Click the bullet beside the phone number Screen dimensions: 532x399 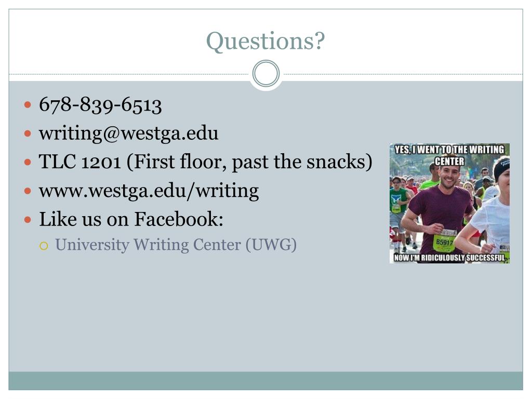28,105
